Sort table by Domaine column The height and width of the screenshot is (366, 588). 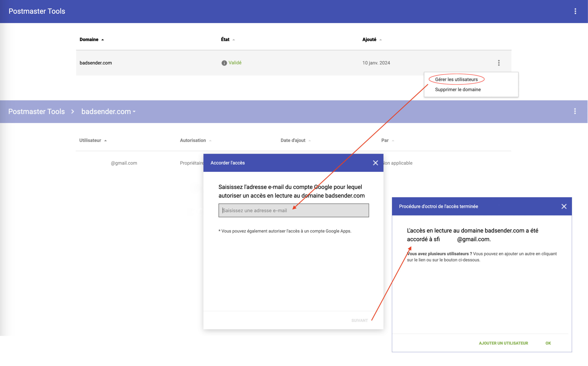92,40
